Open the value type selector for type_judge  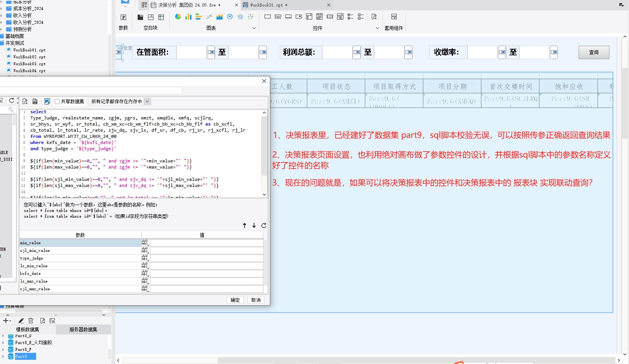click(x=145, y=258)
